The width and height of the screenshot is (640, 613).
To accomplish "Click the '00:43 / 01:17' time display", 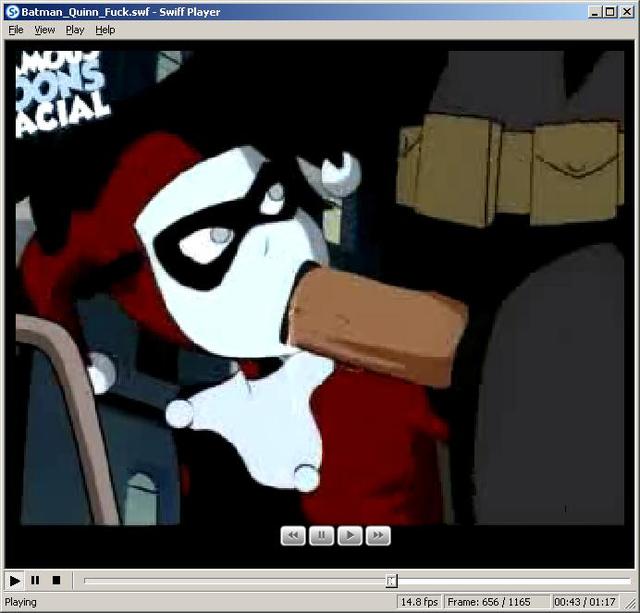I will (x=584, y=602).
